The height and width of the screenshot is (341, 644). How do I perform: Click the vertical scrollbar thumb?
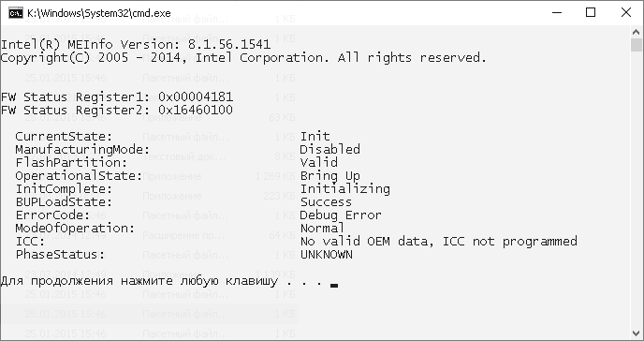click(x=637, y=45)
